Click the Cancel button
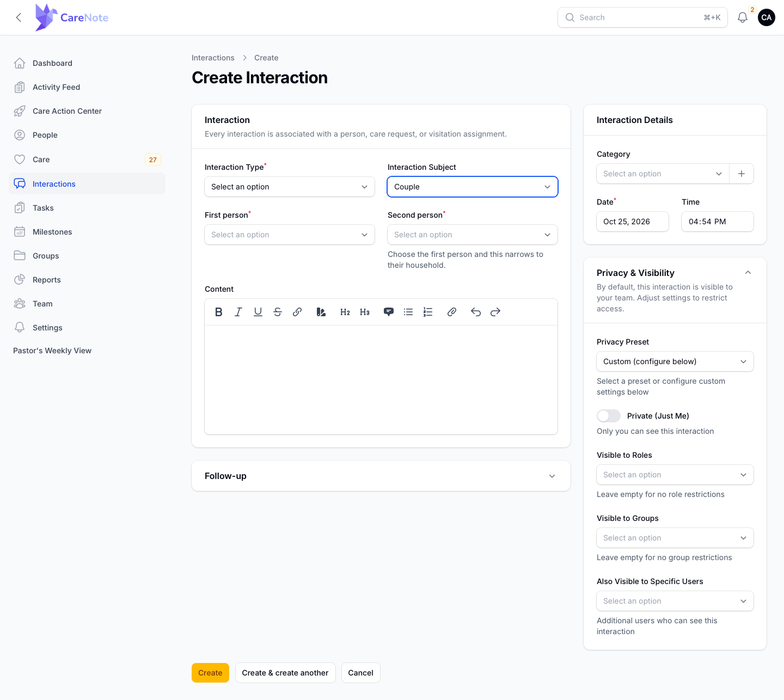 pos(360,673)
